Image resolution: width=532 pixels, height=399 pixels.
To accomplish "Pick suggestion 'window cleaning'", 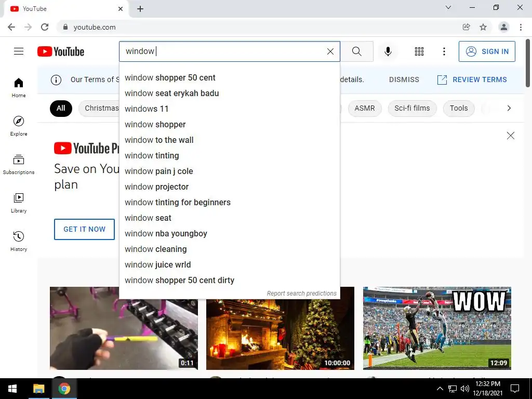I will point(230,249).
